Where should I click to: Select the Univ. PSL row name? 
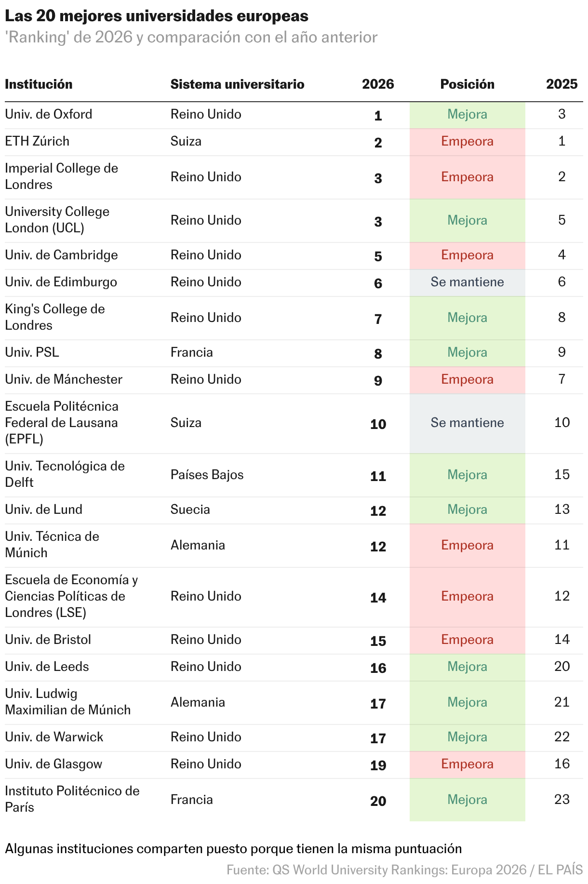32,352
